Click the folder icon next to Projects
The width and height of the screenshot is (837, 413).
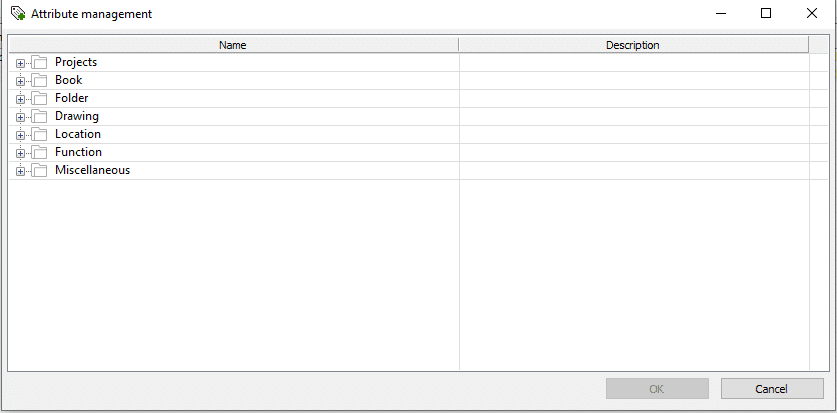tap(40, 63)
